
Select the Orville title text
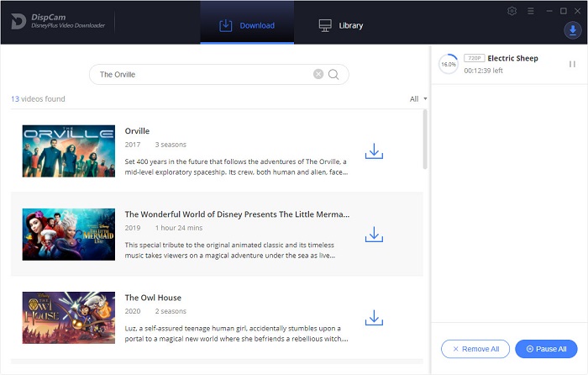coord(137,131)
